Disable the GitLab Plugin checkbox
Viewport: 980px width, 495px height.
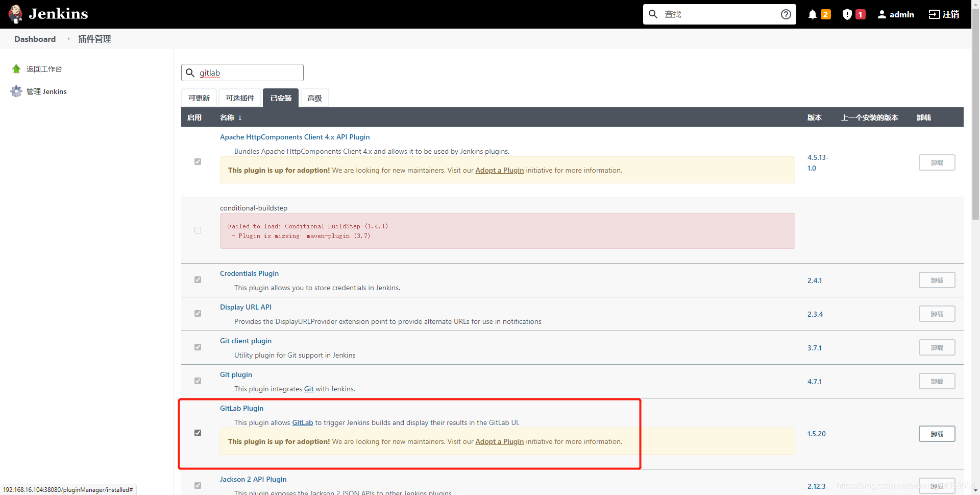[198, 433]
